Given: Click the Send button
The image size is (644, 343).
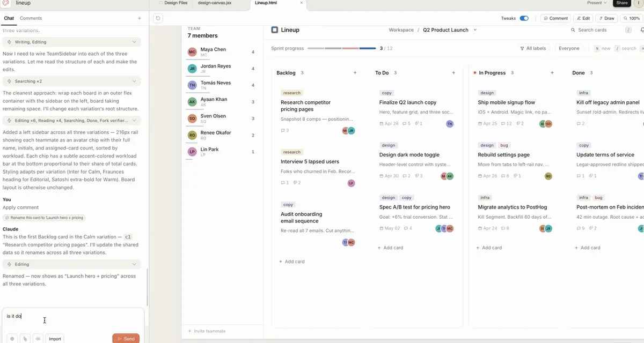Looking at the screenshot, I should coord(126,339).
